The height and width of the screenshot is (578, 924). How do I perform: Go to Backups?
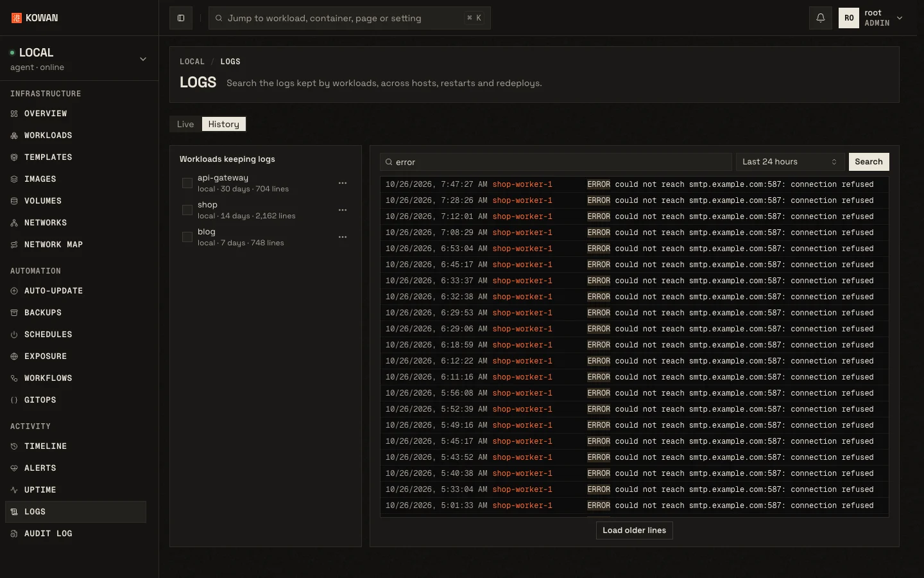point(76,313)
